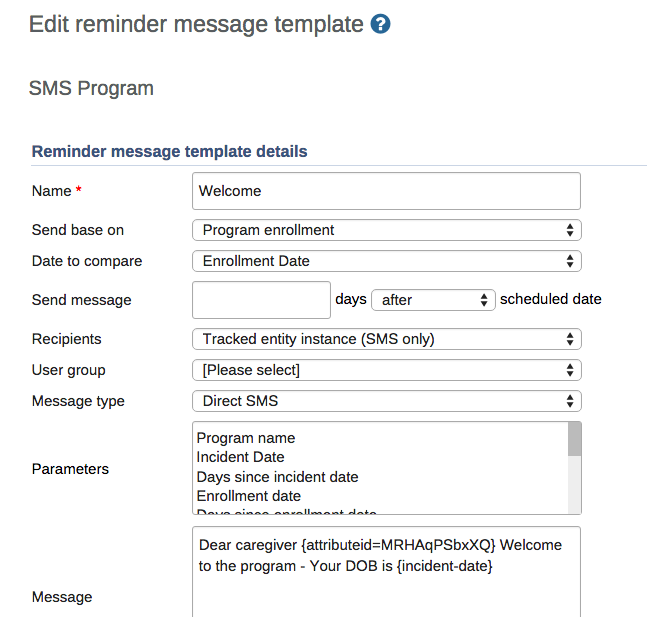The image size is (647, 617).
Task: Click the Name text field
Action: pyautogui.click(x=385, y=191)
